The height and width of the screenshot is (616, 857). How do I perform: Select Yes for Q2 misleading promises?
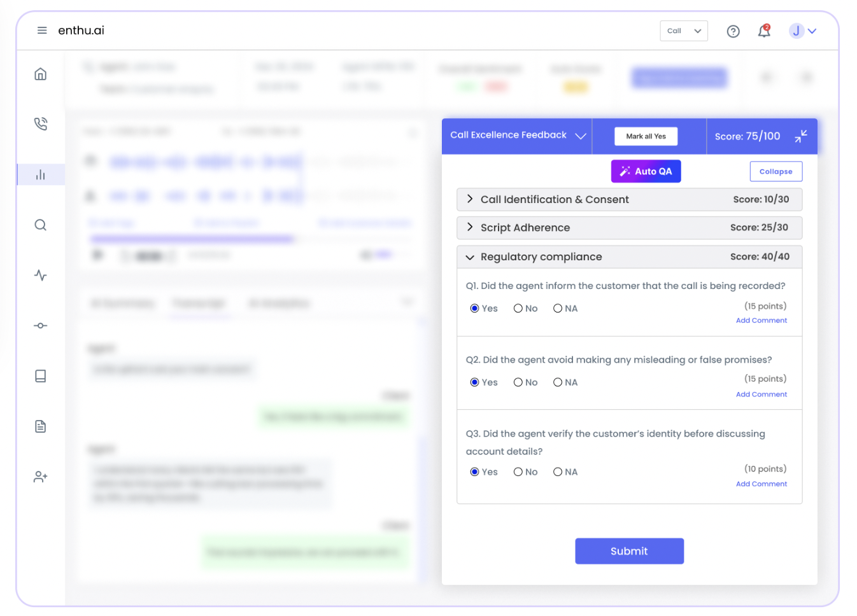tap(474, 382)
